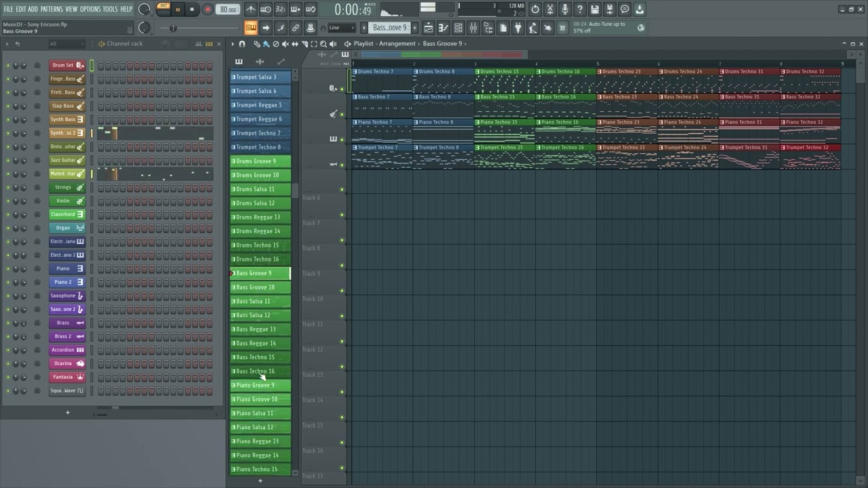Image resolution: width=868 pixels, height=488 pixels.
Task: Click the microphone recording icon
Action: 565,9
